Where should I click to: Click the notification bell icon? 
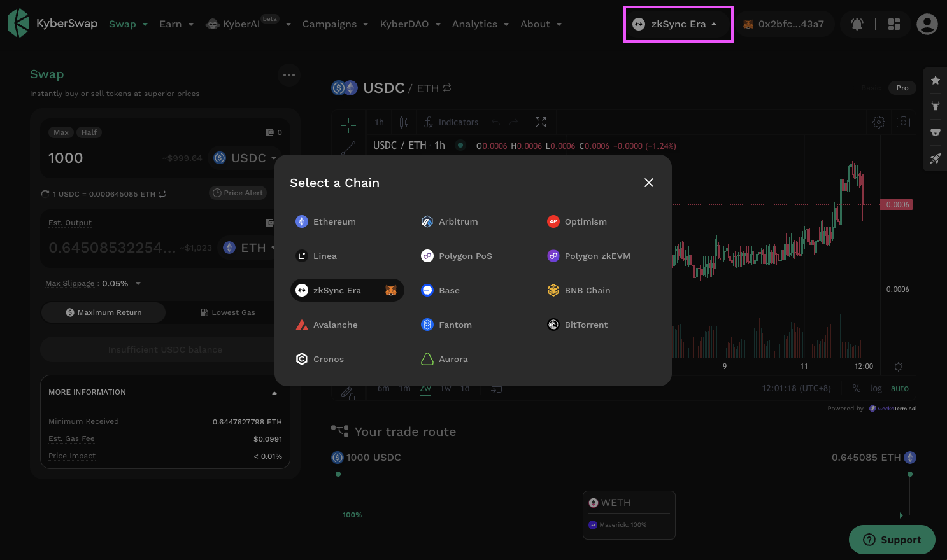[857, 24]
